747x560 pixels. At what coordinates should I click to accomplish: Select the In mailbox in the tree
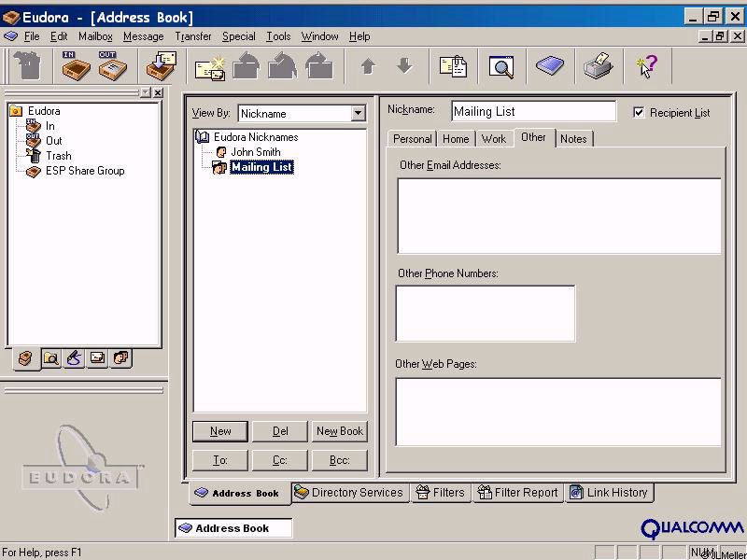click(50, 126)
